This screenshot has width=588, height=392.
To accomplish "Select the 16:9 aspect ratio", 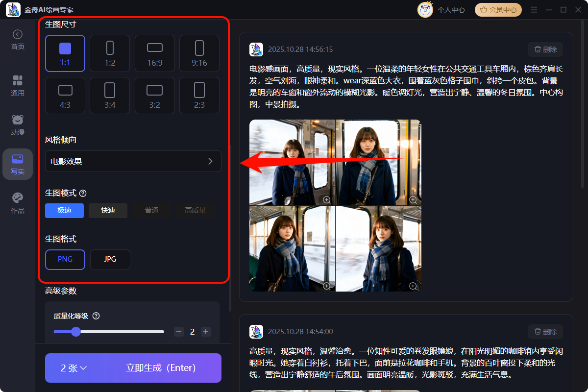I will [x=154, y=53].
